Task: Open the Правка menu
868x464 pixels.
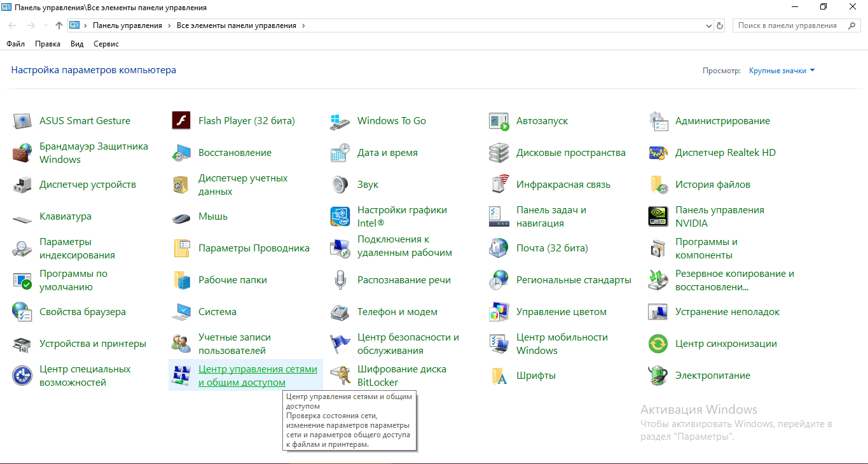Action: 48,44
